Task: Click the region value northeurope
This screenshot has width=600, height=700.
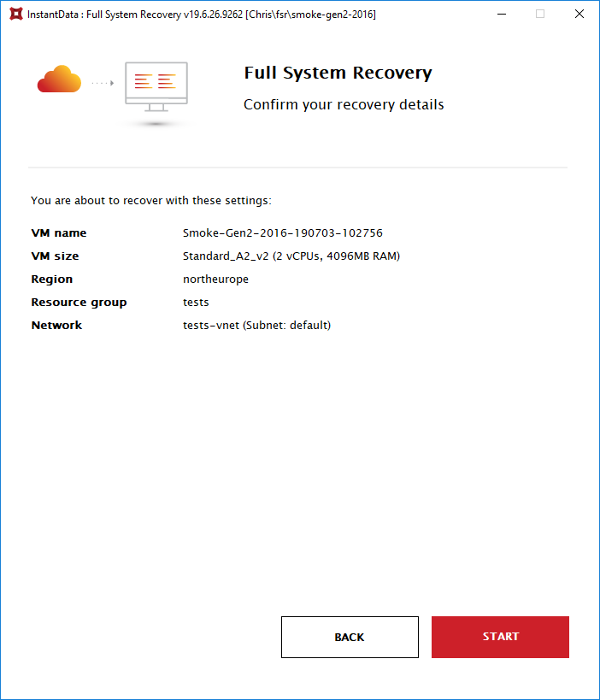Action: point(215,279)
